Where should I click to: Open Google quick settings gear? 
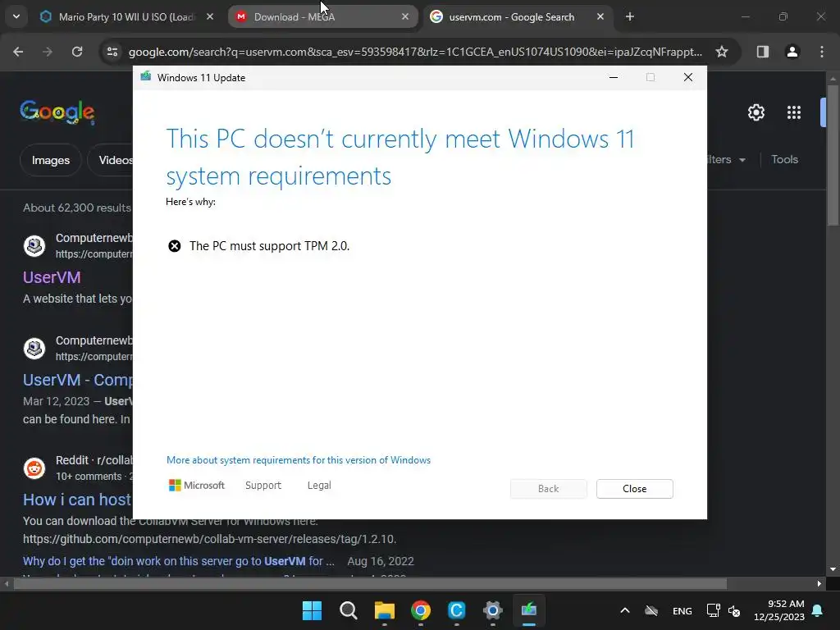(756, 112)
